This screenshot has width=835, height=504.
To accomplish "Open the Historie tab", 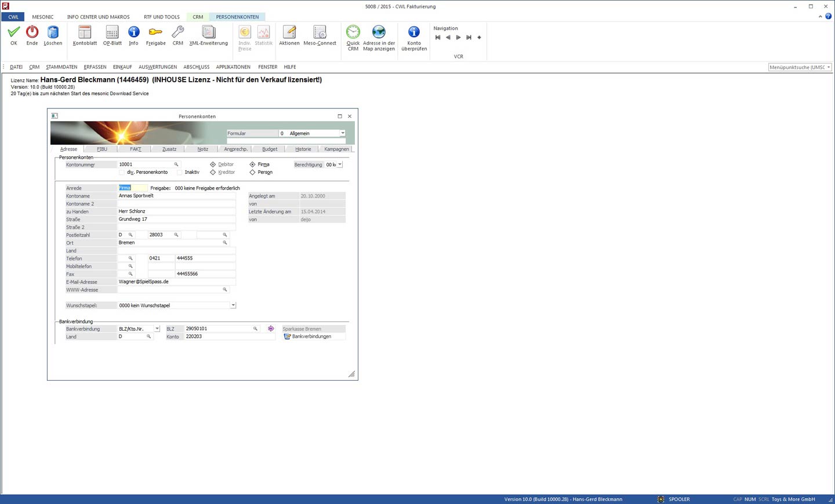I will coord(303,149).
